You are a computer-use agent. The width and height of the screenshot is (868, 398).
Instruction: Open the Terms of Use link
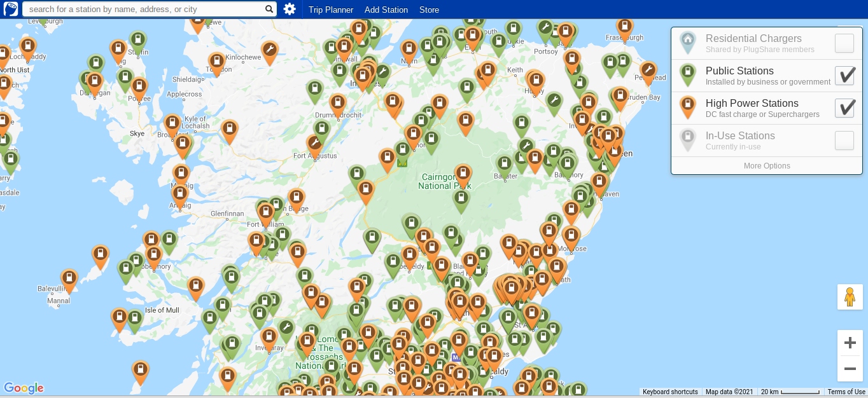point(846,392)
